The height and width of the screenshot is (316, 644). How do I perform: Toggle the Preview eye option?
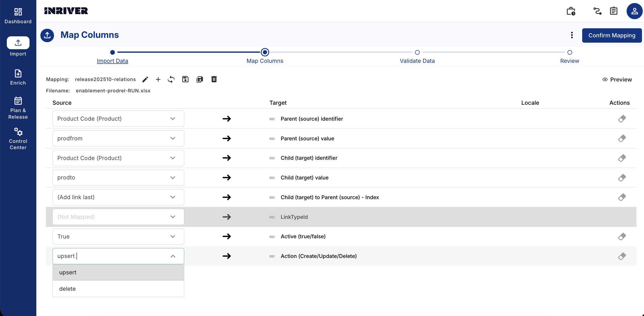[x=617, y=80]
